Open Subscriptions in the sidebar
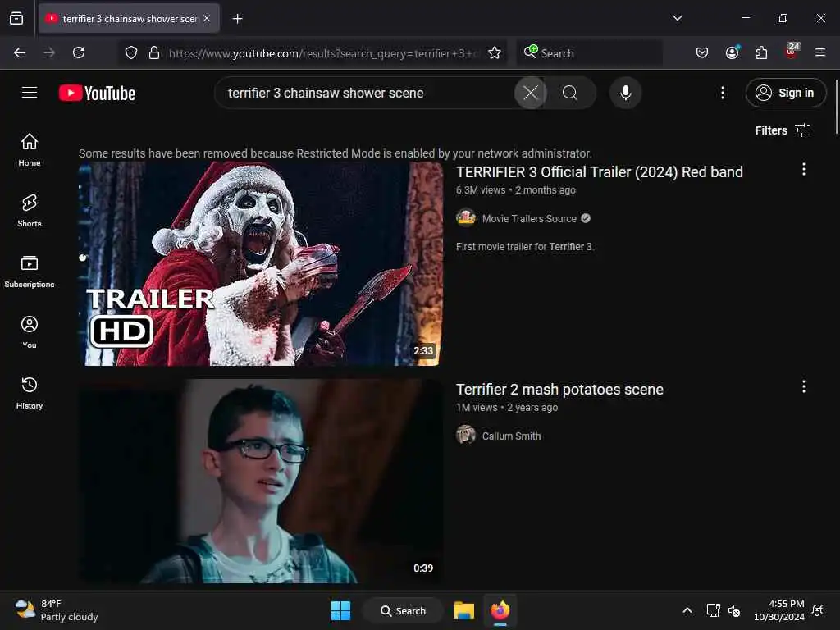Image resolution: width=840 pixels, height=630 pixels. tap(30, 272)
